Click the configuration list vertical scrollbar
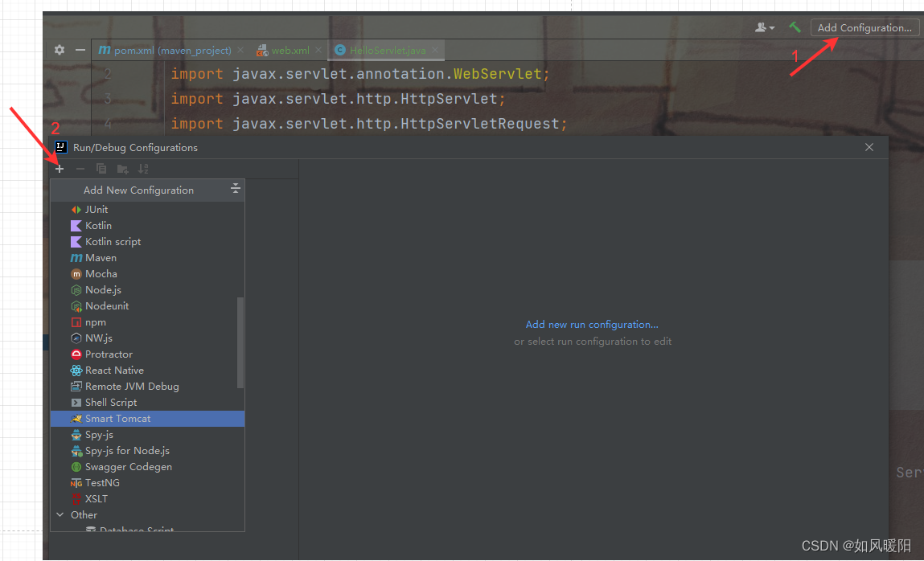Image resolution: width=924 pixels, height=561 pixels. [240, 342]
